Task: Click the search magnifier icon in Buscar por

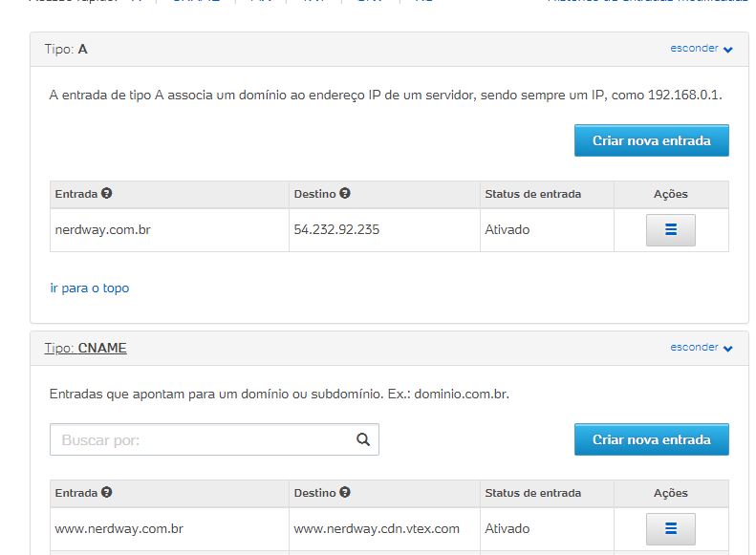Action: pos(363,439)
